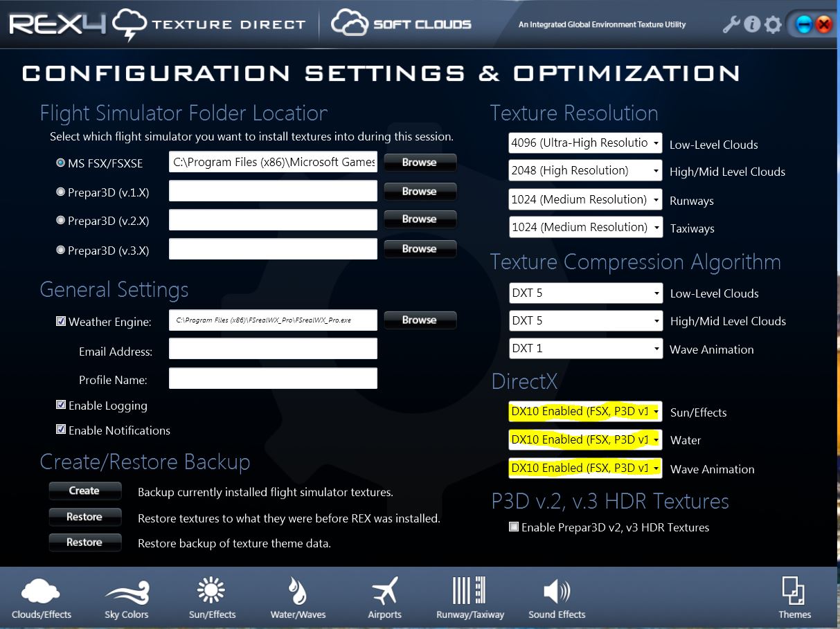840x629 pixels.
Task: Click the Profile Name field
Action: coord(273,379)
